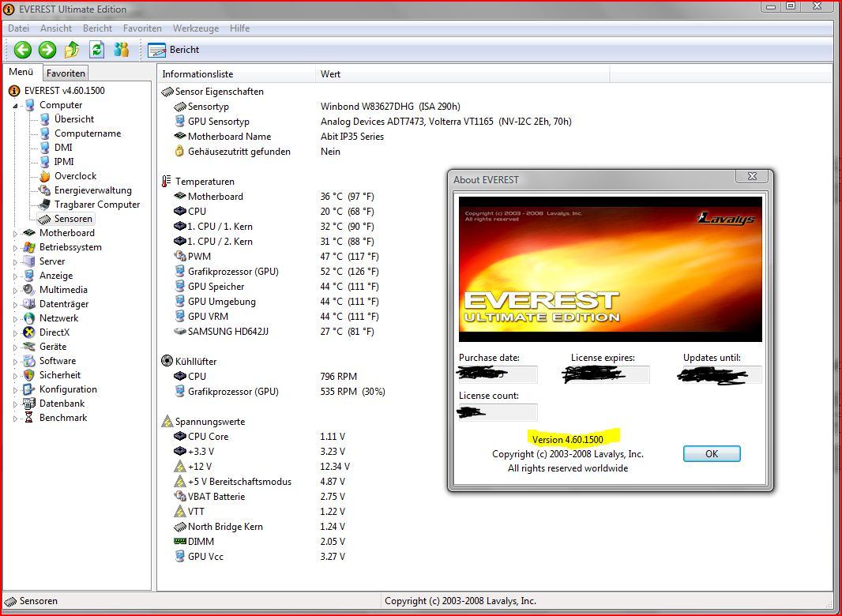Open the Bericht report toolbar button
The width and height of the screenshot is (842, 616).
coord(174,50)
